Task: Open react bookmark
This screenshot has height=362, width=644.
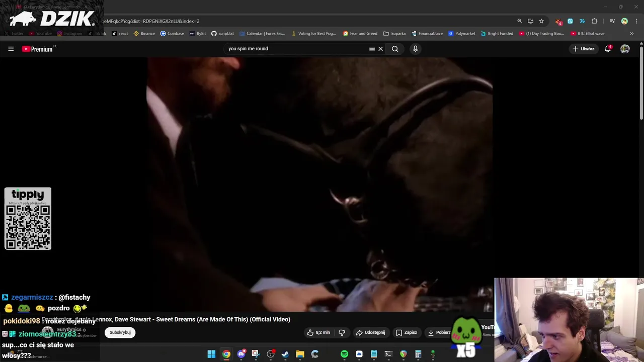Action: pyautogui.click(x=120, y=34)
